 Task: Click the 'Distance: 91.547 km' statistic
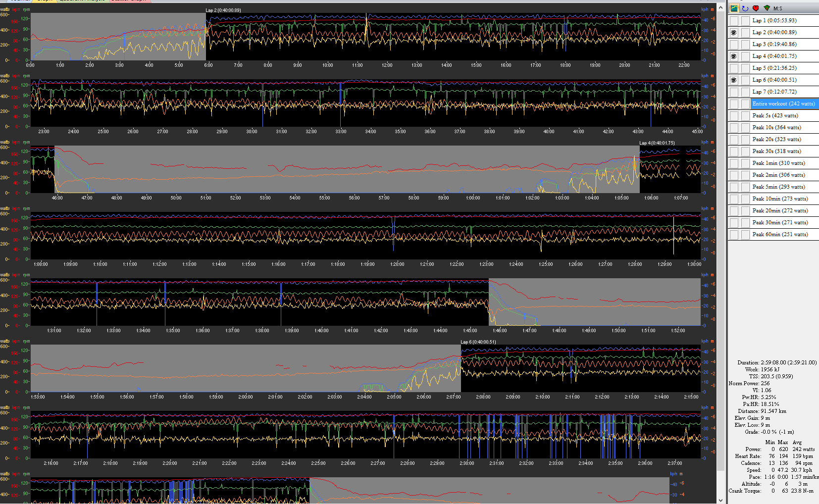coord(762,411)
